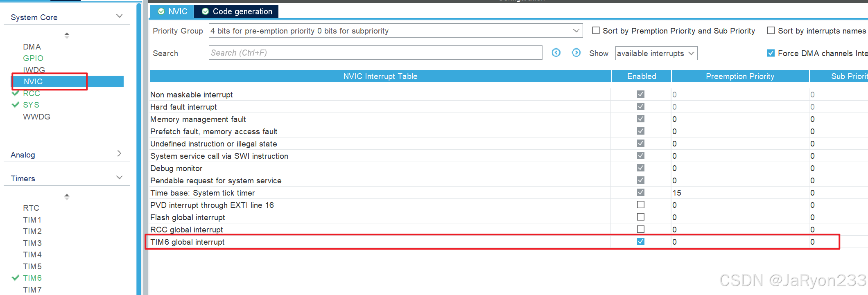Image resolution: width=868 pixels, height=295 pixels.
Task: Select RCC in System Core list
Action: (32, 93)
